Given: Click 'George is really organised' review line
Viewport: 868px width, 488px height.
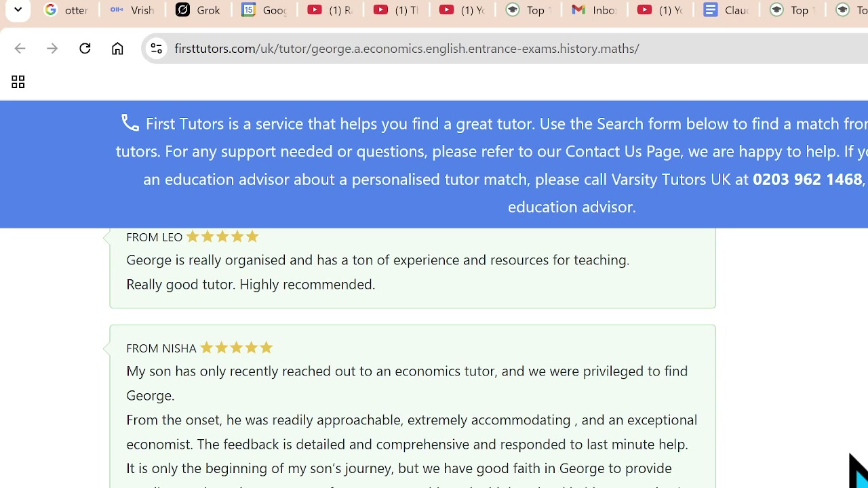Looking at the screenshot, I should point(378,260).
